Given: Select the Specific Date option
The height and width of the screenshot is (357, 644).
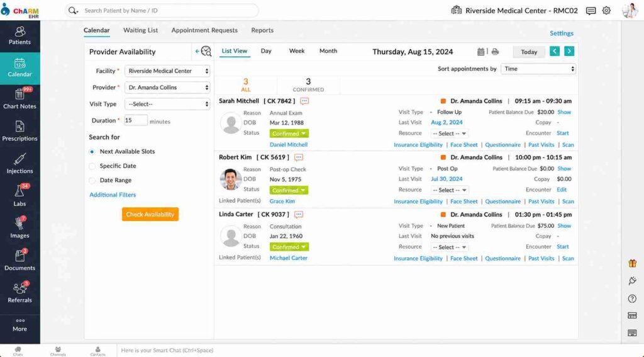Looking at the screenshot, I should 92,166.
